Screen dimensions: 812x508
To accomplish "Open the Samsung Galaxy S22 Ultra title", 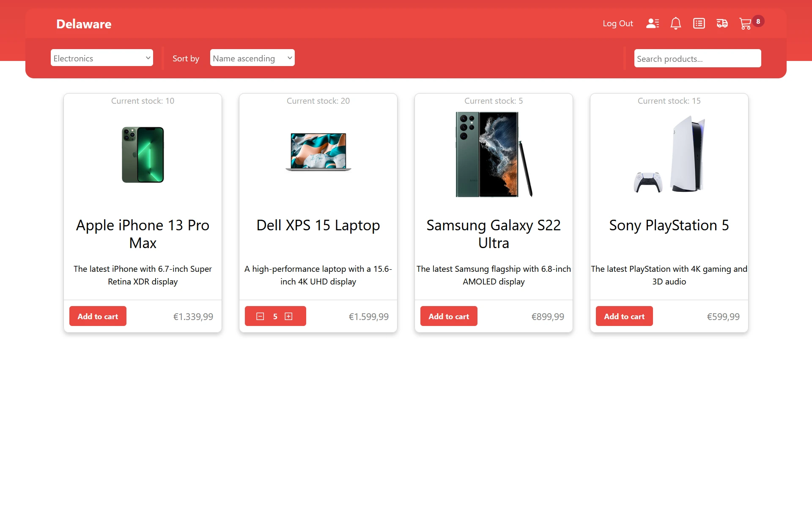I will 494,234.
